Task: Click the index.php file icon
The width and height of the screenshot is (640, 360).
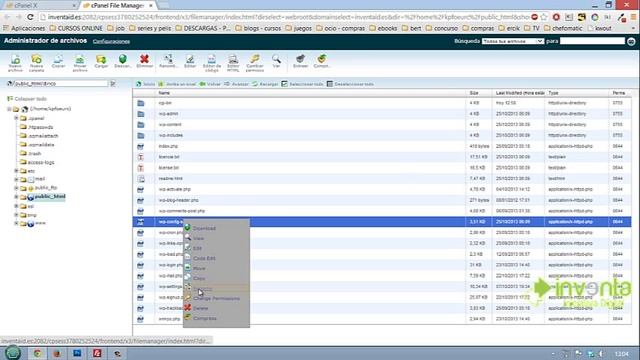Action: click(x=141, y=146)
